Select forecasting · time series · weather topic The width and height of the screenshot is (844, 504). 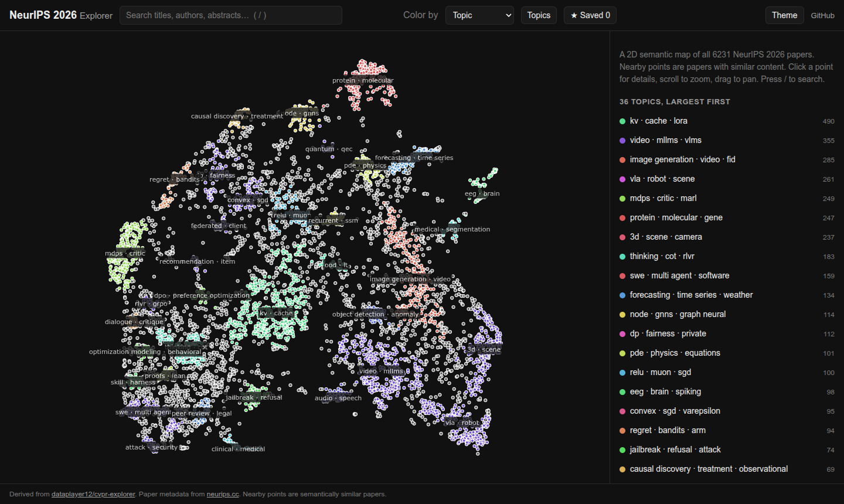click(727, 295)
